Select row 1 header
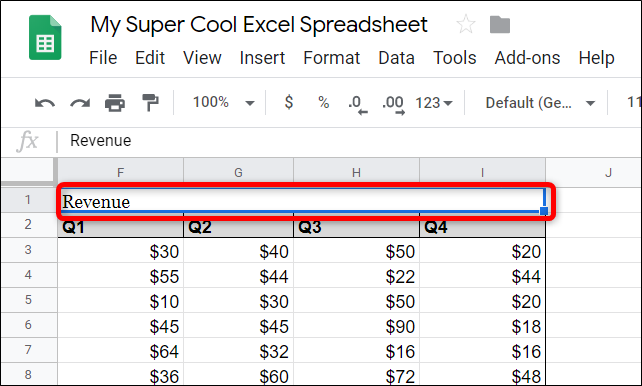Screen dimensions: 642x386 pyautogui.click(x=28, y=200)
